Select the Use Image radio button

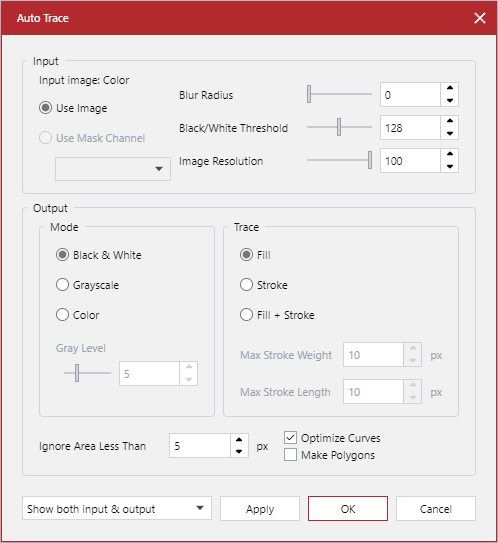coord(45,108)
